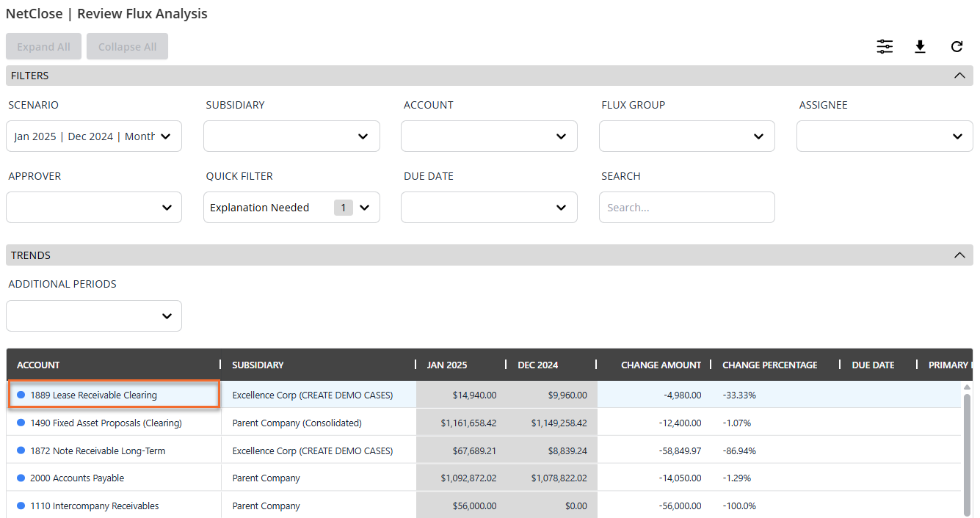Open the filter settings sliders icon
Viewport: 980px width, 518px height.
885,47
